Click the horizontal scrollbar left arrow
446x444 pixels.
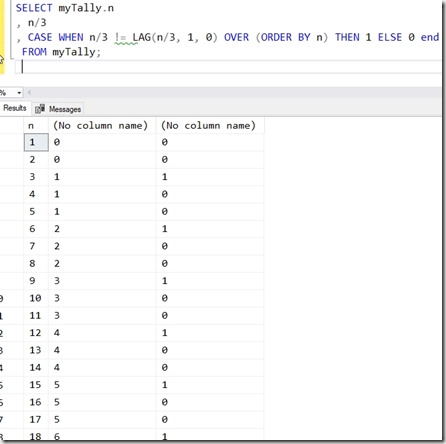pyautogui.click(x=29, y=92)
